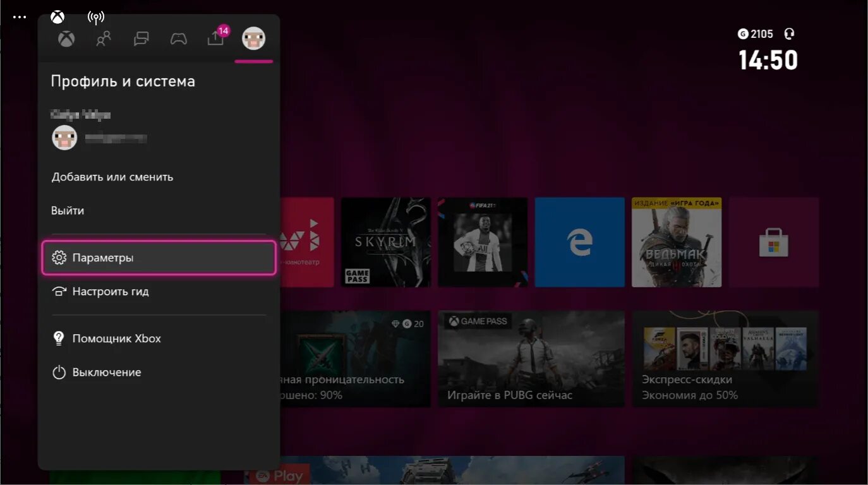Open the Skyrim game tile

coord(386,242)
